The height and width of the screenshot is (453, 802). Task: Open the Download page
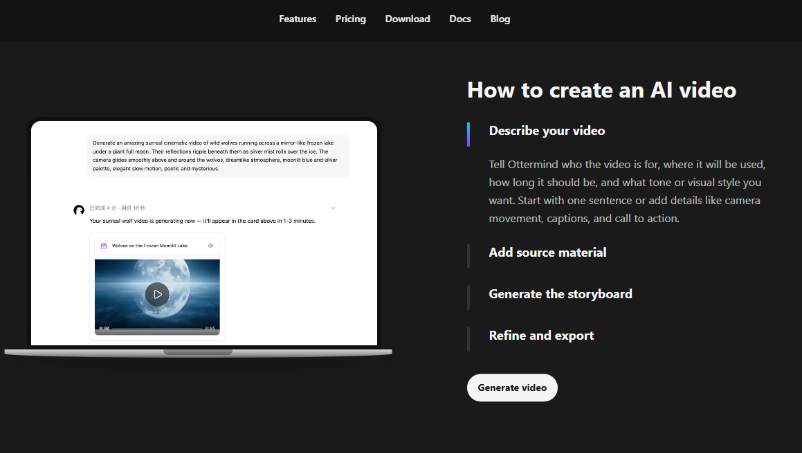click(408, 19)
